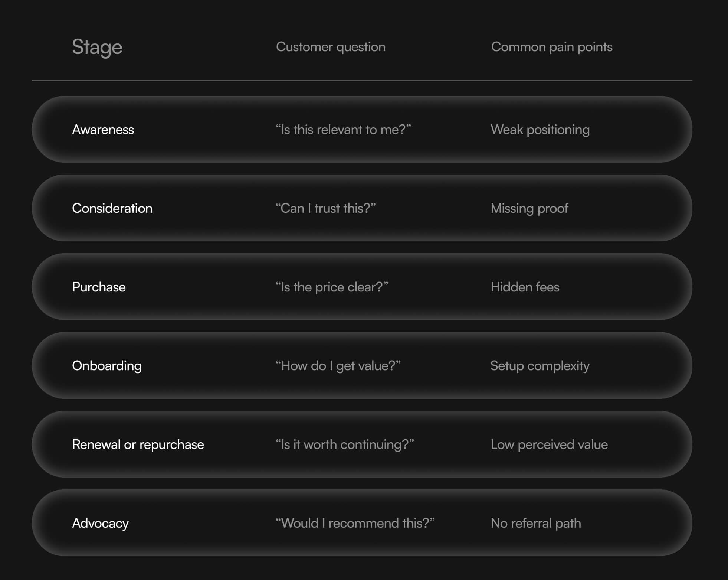
Task: Click the Setup complexity cell
Action: pos(540,366)
